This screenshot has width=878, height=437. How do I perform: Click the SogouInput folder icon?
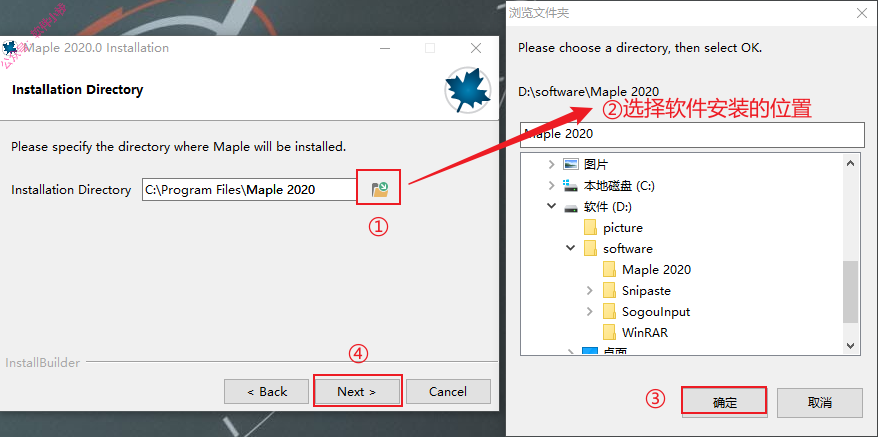(609, 312)
